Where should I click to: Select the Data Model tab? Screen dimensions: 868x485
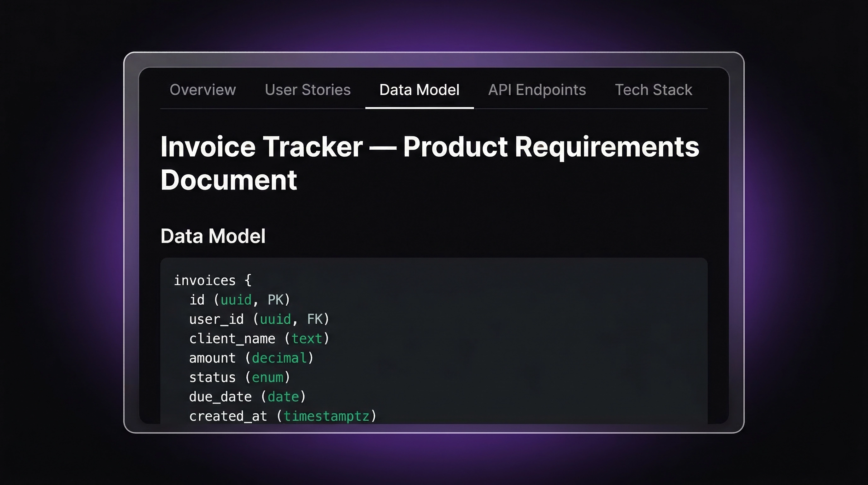tap(419, 90)
